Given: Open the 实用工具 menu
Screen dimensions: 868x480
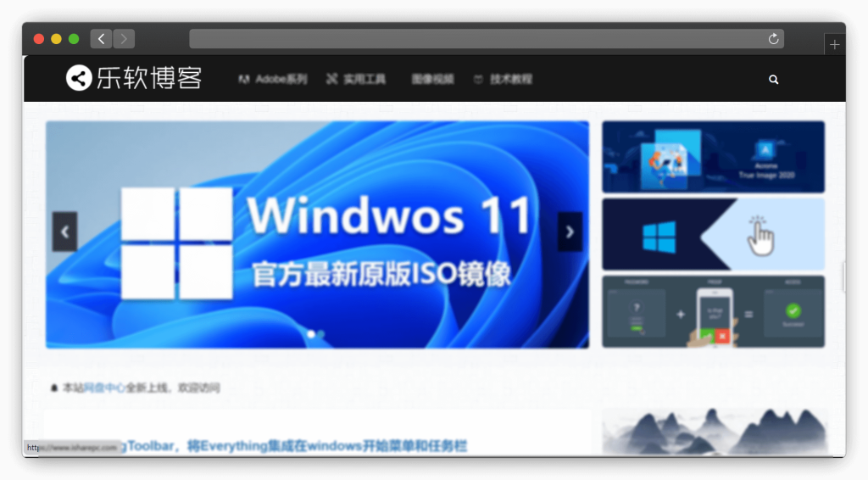Looking at the screenshot, I should [x=356, y=79].
